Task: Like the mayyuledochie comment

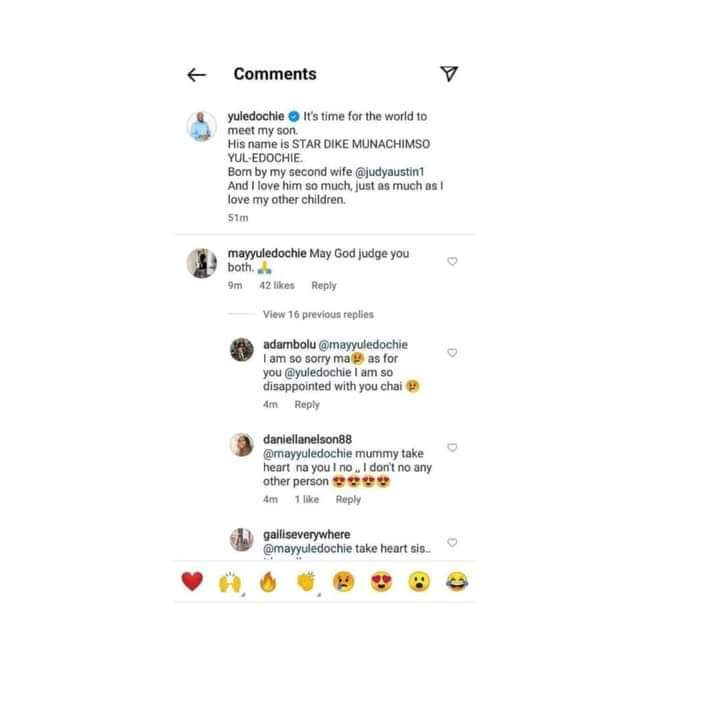Action: click(452, 261)
